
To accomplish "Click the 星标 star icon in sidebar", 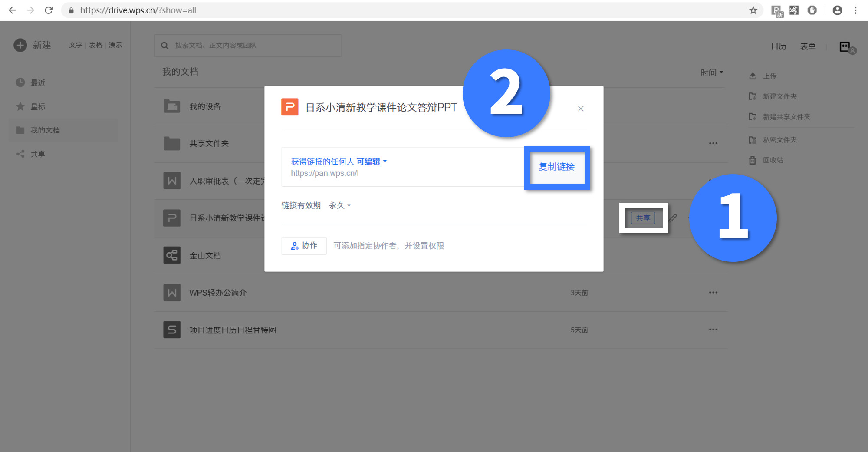I will (20, 106).
